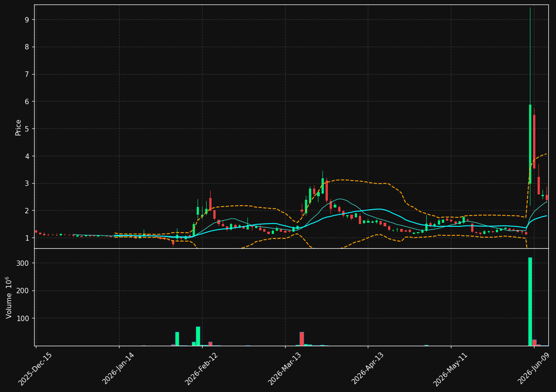The height and width of the screenshot is (392, 556).
Task: Click the 2026-Jan-14 date label
Action: click(x=119, y=369)
